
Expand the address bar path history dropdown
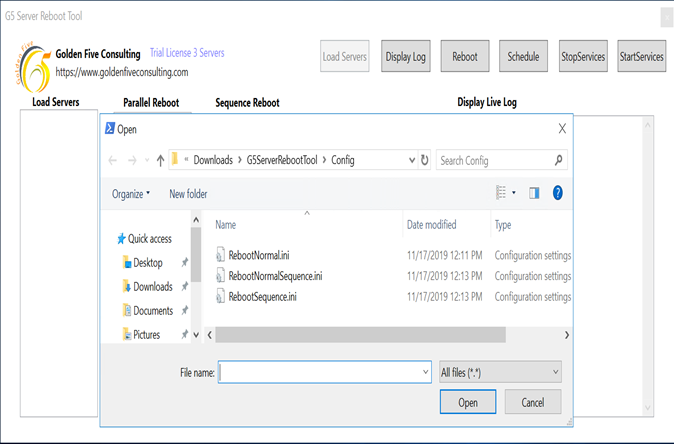pyautogui.click(x=411, y=160)
